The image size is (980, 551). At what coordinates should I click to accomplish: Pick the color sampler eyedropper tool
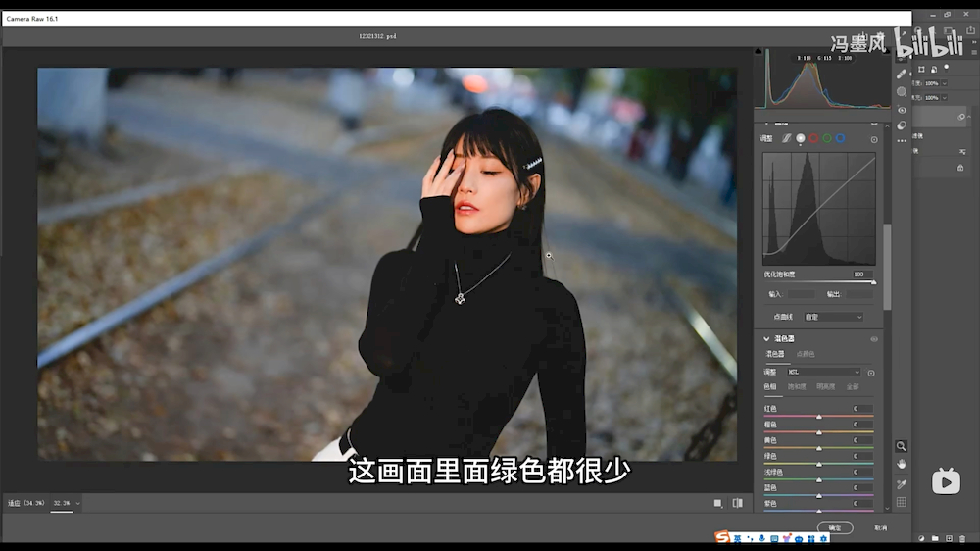tap(902, 483)
